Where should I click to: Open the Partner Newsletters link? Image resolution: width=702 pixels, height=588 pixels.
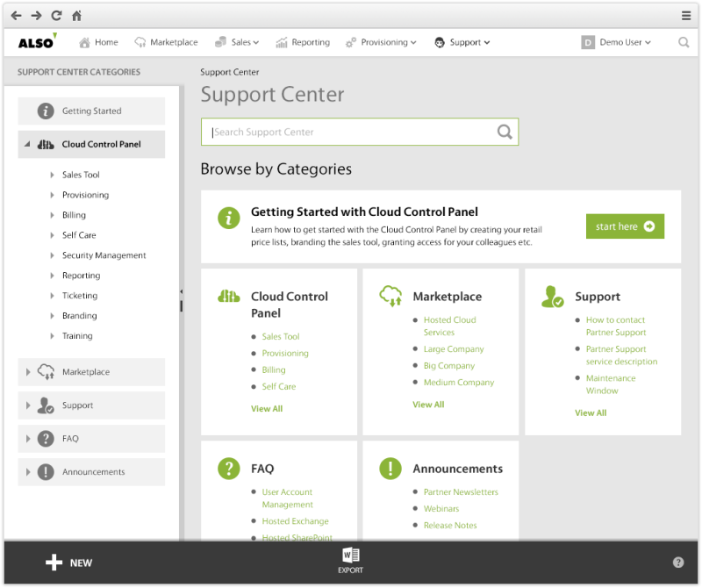[461, 492]
